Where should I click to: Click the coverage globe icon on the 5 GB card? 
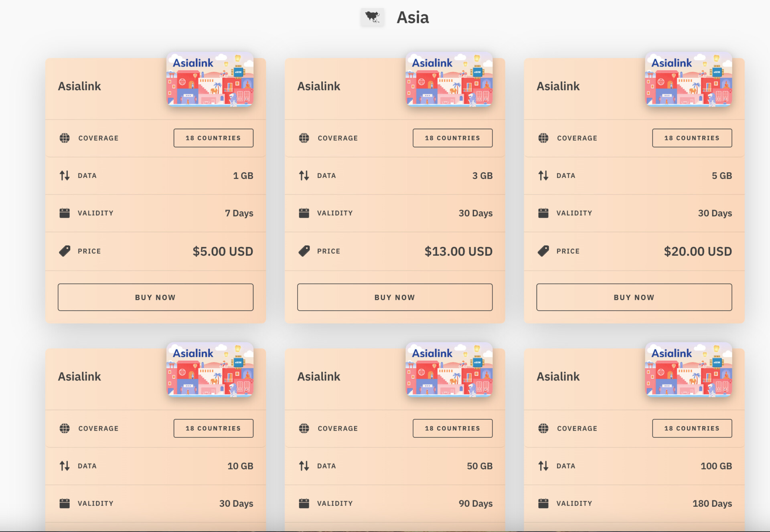(543, 138)
